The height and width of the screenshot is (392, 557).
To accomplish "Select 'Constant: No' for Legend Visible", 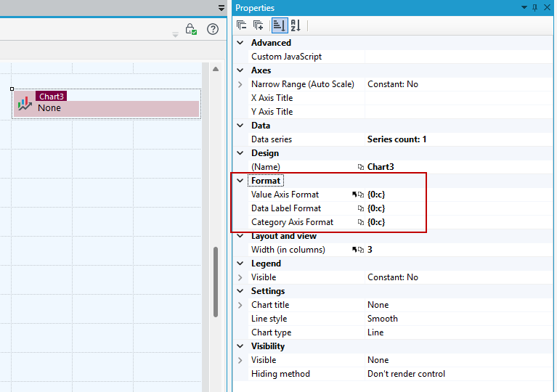I will [393, 277].
